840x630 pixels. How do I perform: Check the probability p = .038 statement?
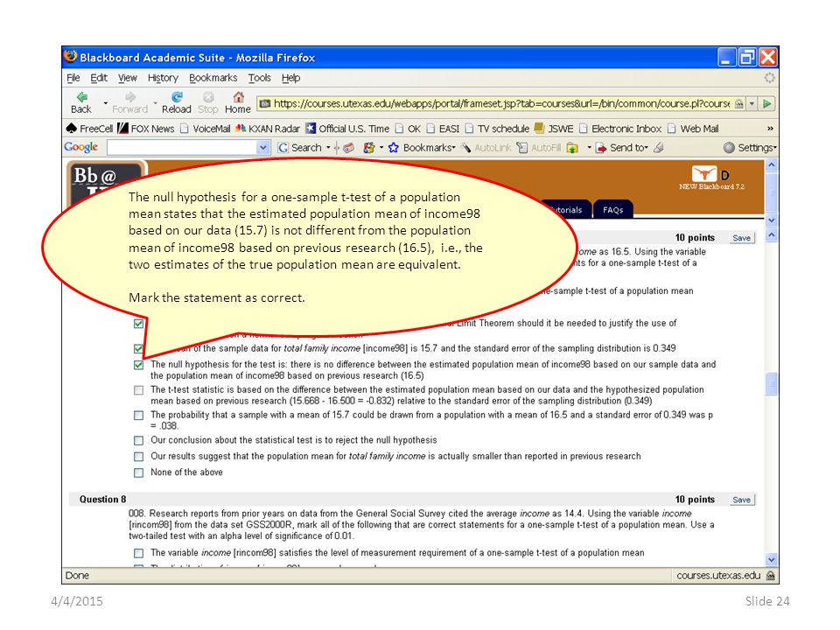139,415
